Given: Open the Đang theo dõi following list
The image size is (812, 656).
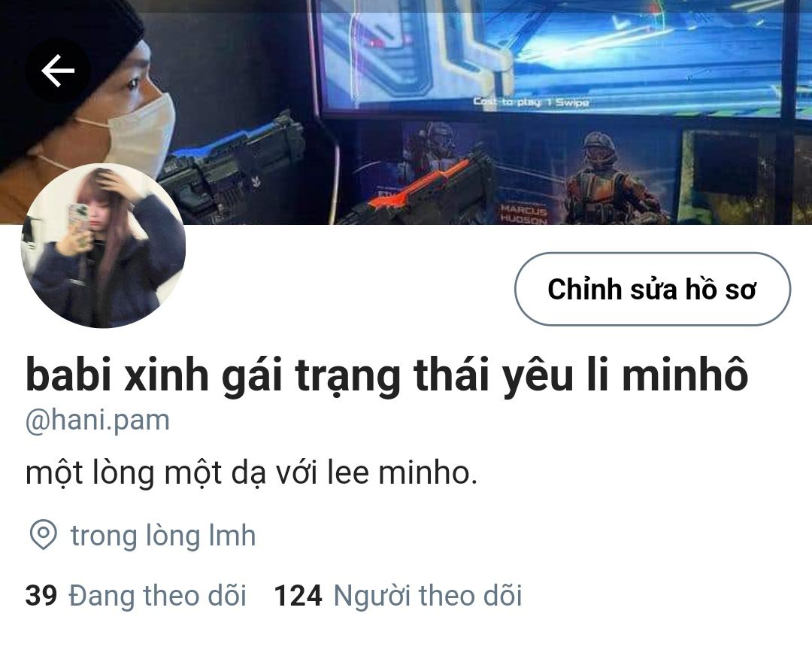Looking at the screenshot, I should 157,595.
